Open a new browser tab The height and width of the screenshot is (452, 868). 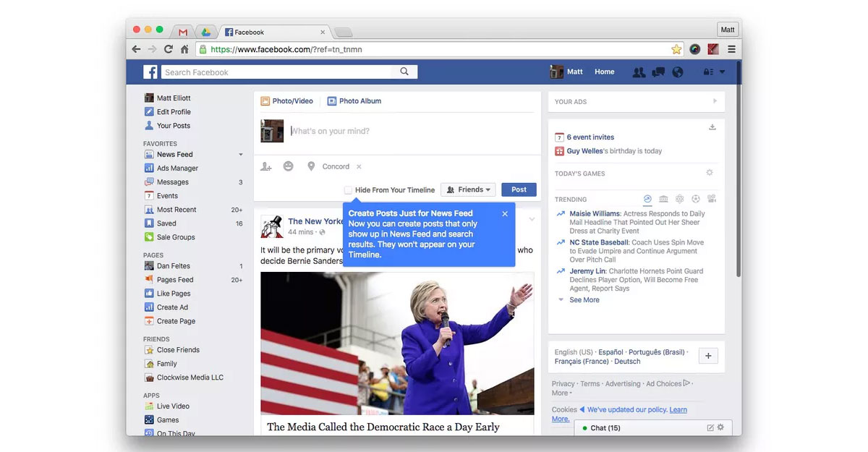click(344, 32)
